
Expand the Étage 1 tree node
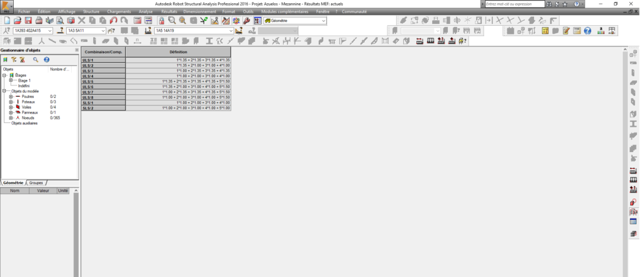11,80
